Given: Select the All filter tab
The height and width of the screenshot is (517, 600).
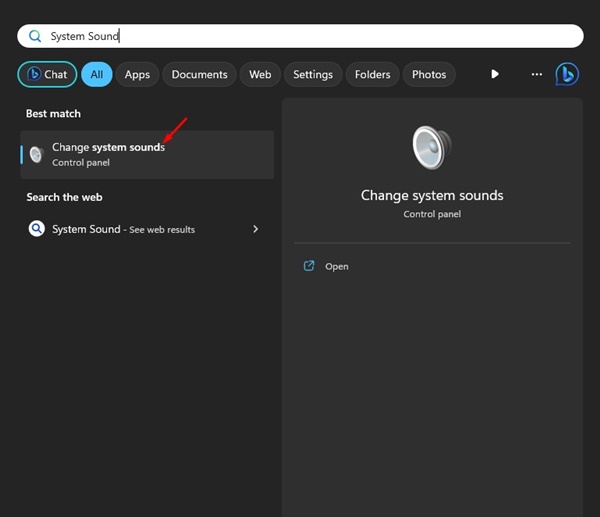Looking at the screenshot, I should (97, 74).
